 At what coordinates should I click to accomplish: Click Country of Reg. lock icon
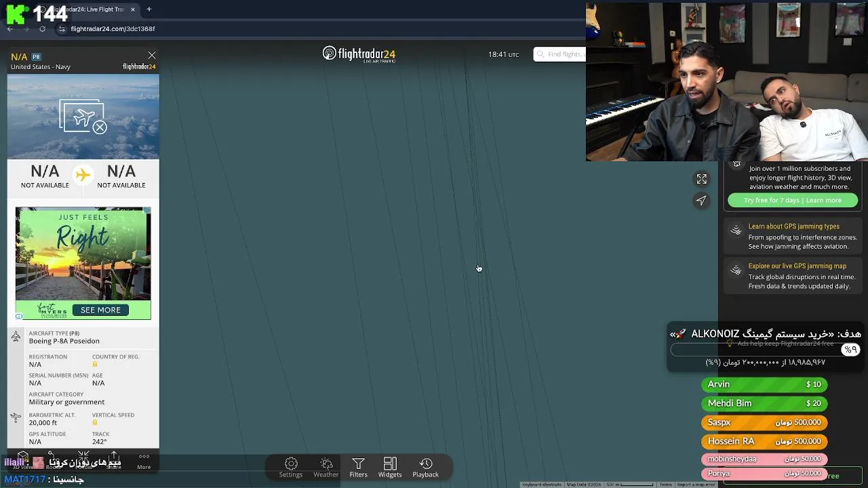(x=95, y=364)
